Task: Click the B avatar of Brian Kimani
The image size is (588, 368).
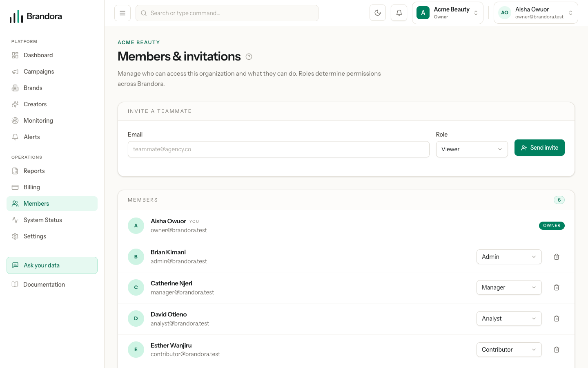Action: coord(136,257)
